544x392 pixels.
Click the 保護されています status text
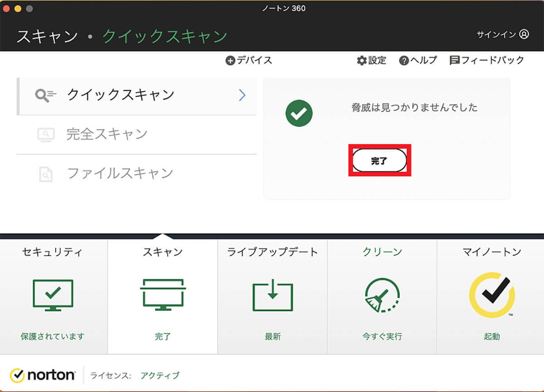pyautogui.click(x=53, y=337)
